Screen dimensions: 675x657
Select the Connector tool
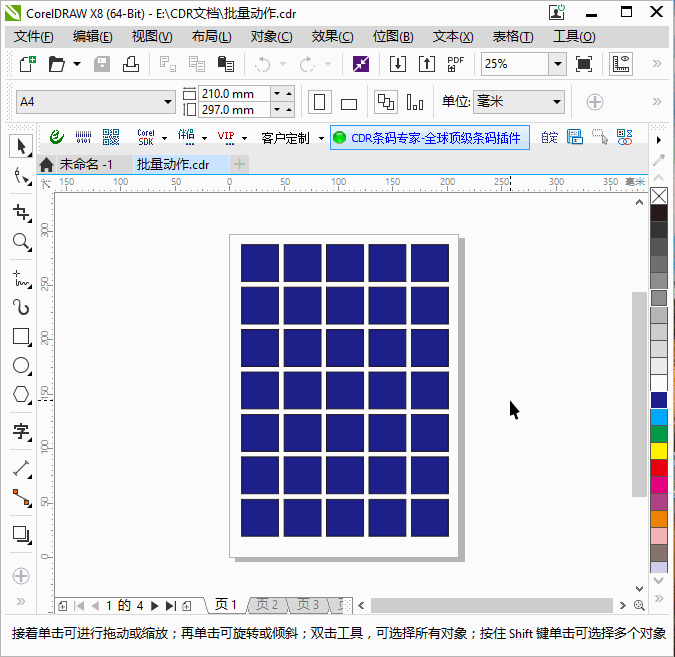point(21,498)
